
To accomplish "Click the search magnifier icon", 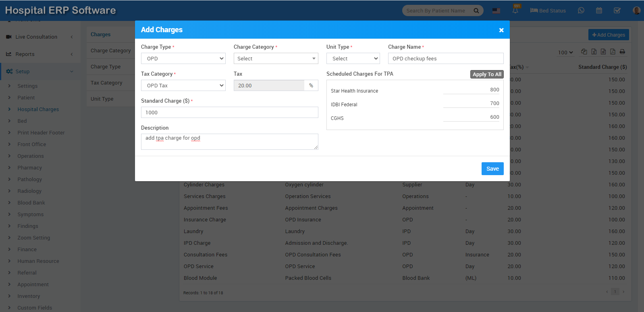I will [x=476, y=11].
